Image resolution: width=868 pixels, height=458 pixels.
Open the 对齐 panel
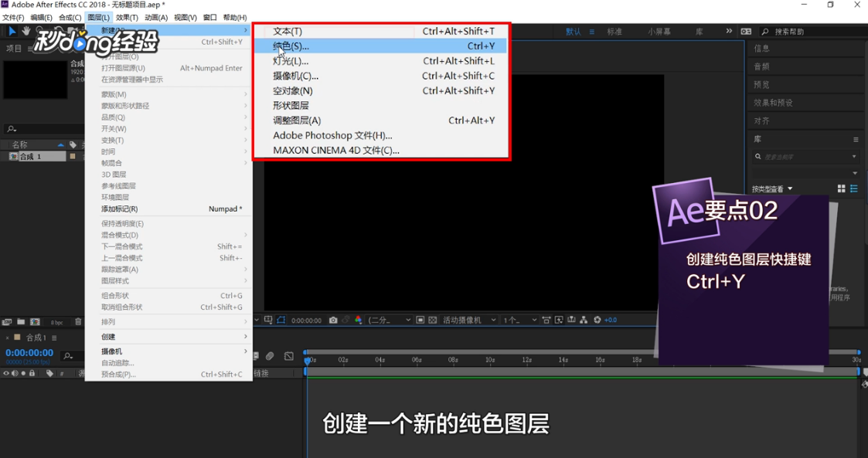click(x=761, y=120)
